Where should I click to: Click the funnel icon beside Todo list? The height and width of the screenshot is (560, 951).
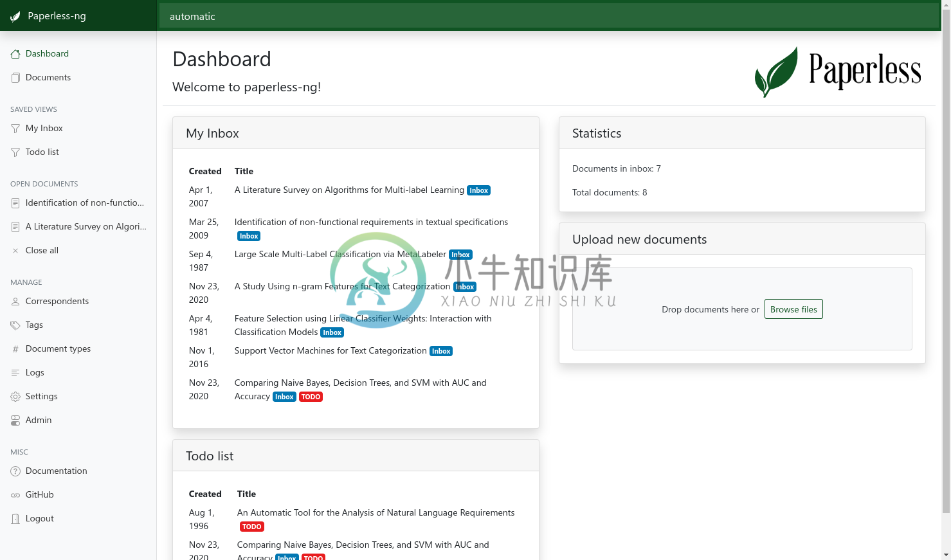pyautogui.click(x=15, y=152)
